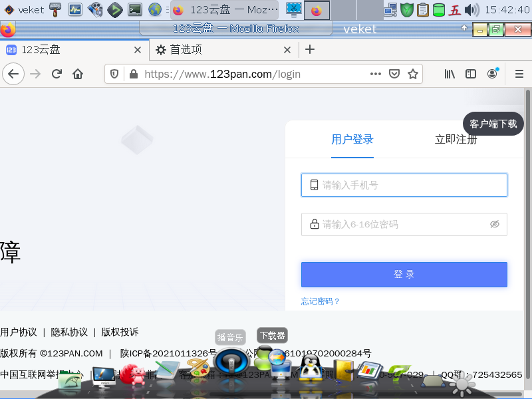532x399 pixels.
Task: Open the paint palette dock icon
Action: pos(198,368)
